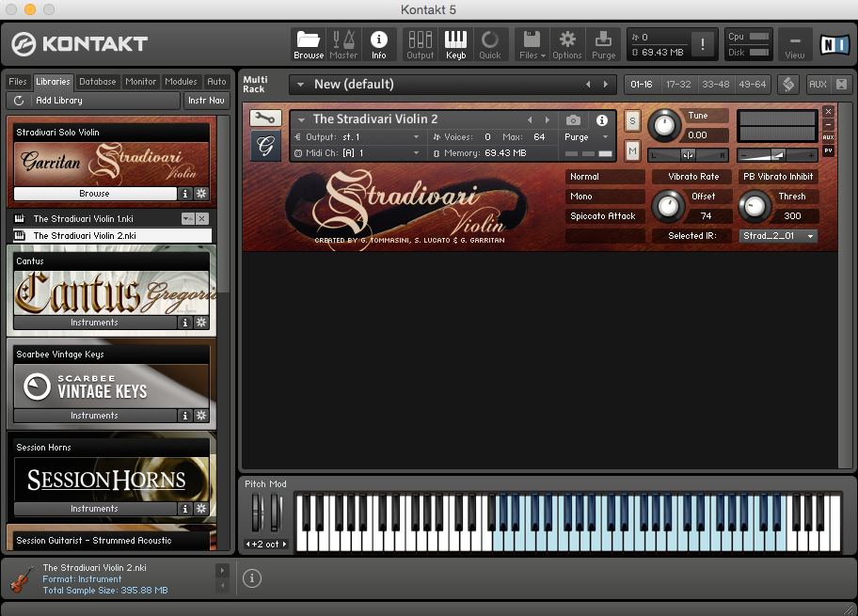Click the library refresh icon
The image size is (858, 616).
tap(19, 101)
